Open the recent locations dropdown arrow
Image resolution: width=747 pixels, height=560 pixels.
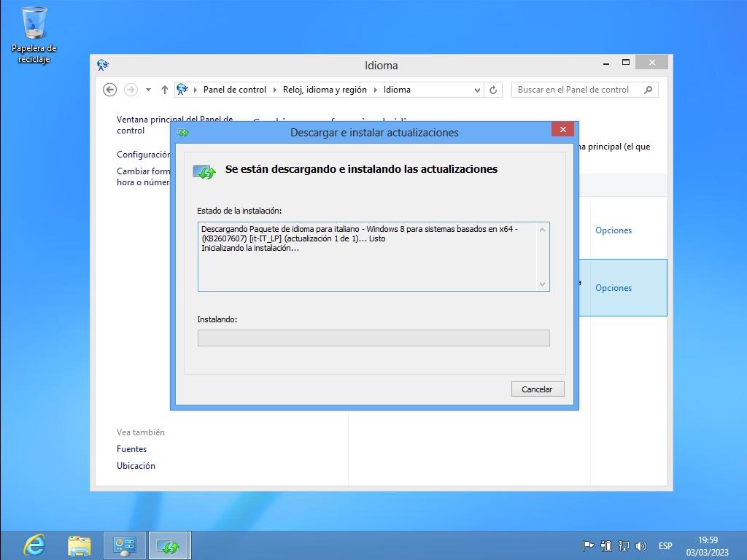pos(149,90)
